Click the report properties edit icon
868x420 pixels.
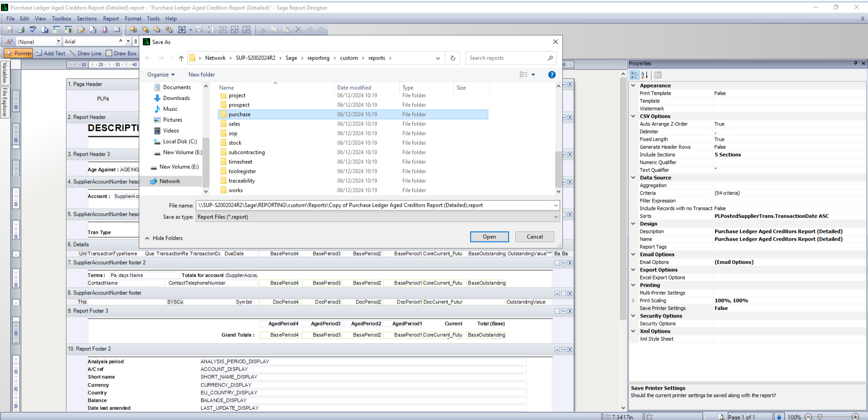pyautogui.click(x=81, y=29)
